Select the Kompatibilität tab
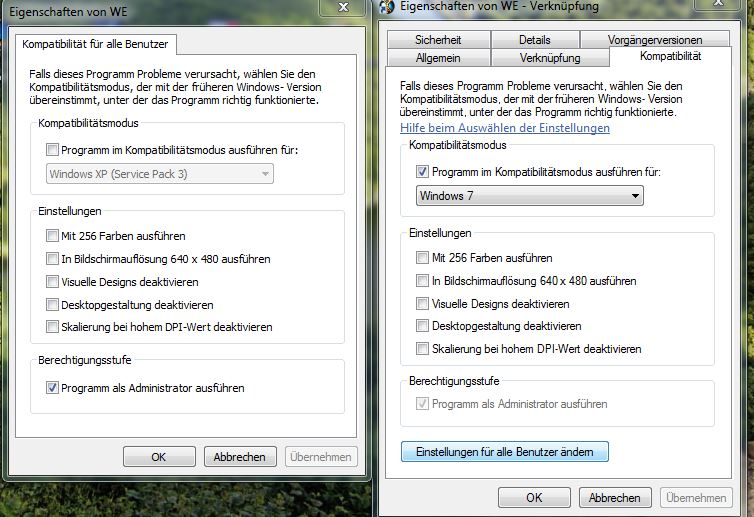754x517 pixels. pos(670,56)
